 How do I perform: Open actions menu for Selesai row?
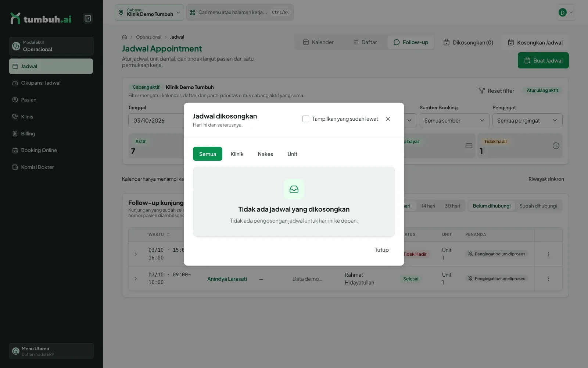(x=548, y=279)
